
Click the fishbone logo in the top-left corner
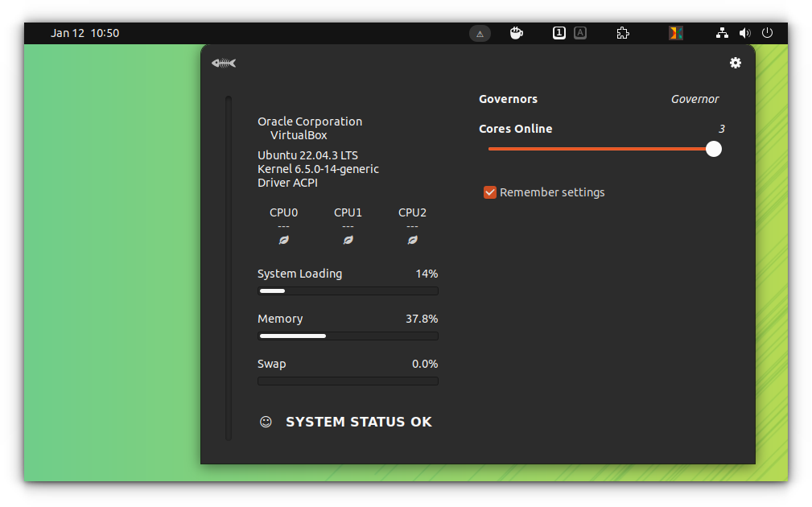click(x=223, y=62)
